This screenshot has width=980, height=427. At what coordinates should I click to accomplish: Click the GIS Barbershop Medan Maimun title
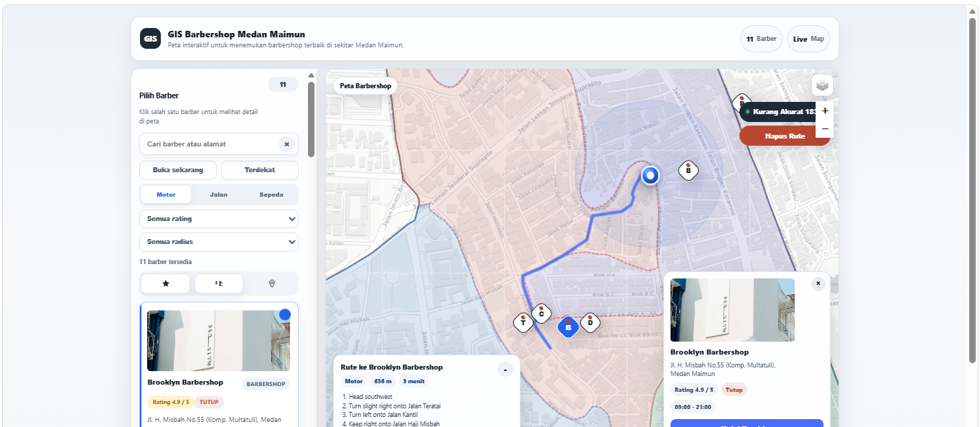click(237, 34)
